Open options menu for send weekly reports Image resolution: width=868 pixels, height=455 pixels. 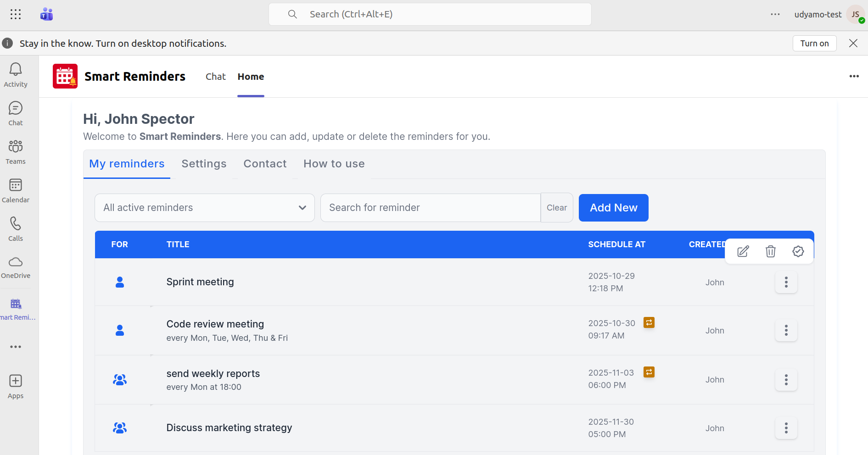click(786, 380)
